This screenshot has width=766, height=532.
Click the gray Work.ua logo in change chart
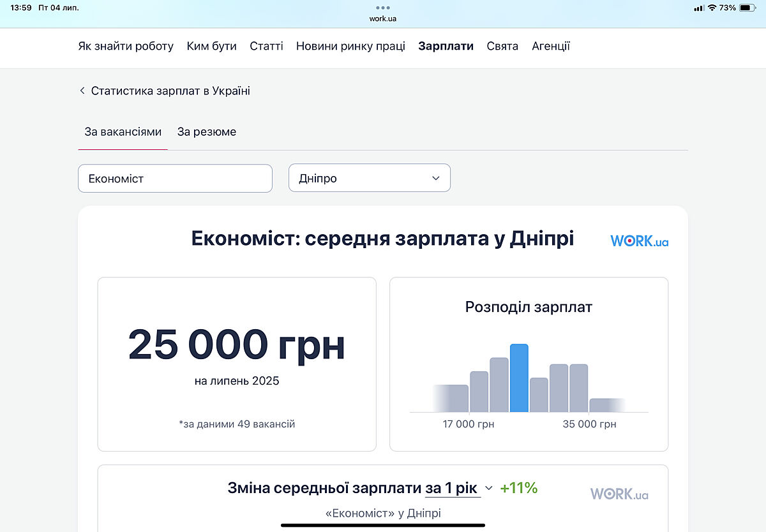click(619, 494)
